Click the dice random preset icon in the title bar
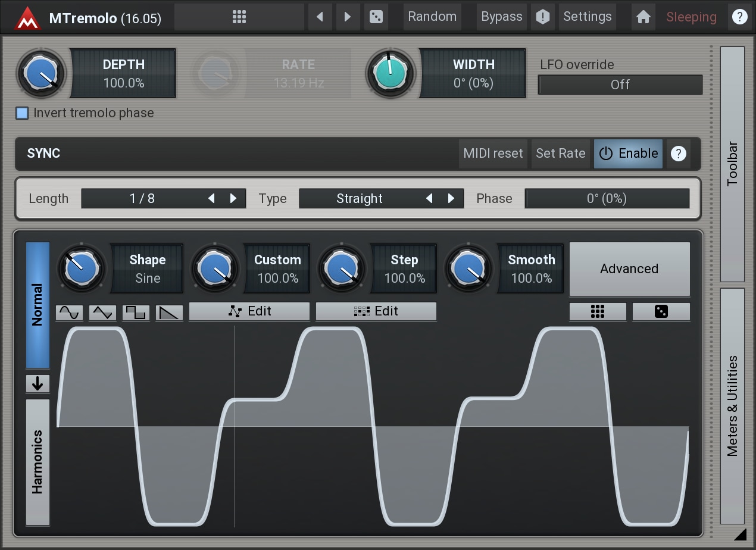 (376, 17)
